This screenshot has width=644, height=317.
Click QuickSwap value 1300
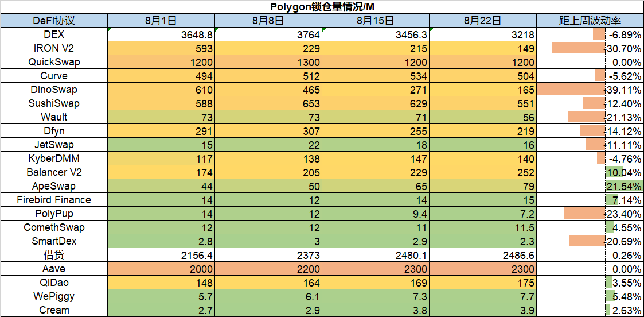coord(268,62)
